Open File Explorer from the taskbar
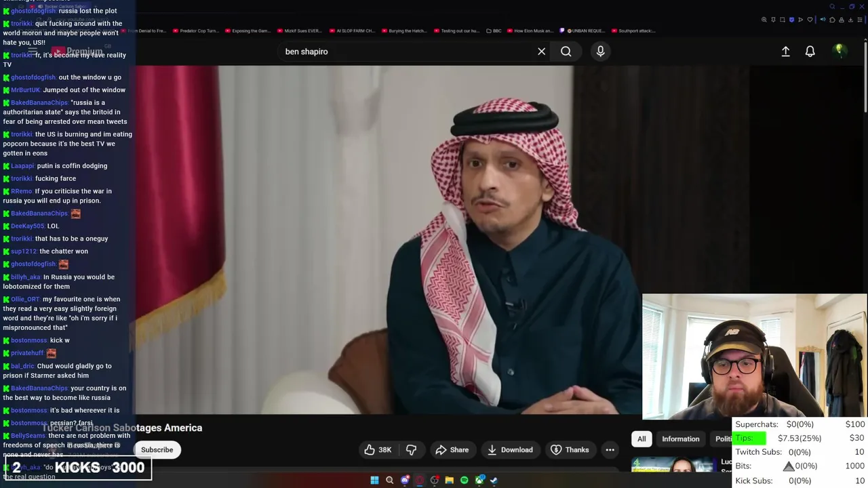This screenshot has width=868, height=488. pyautogui.click(x=449, y=480)
